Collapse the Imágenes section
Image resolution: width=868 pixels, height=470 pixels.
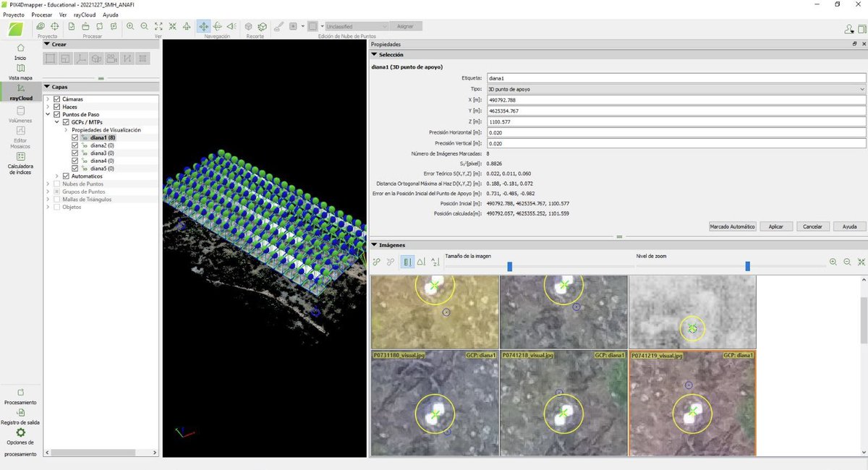(374, 245)
